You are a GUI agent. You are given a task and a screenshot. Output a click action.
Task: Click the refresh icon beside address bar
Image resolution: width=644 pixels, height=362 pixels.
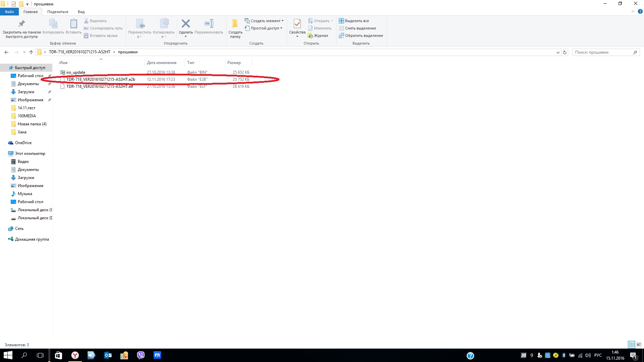tap(565, 52)
